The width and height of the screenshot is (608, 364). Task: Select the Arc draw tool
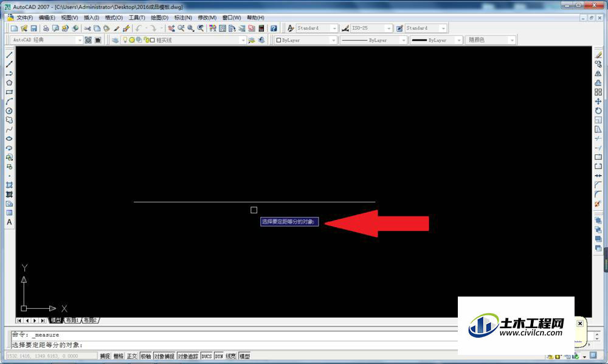pyautogui.click(x=9, y=101)
